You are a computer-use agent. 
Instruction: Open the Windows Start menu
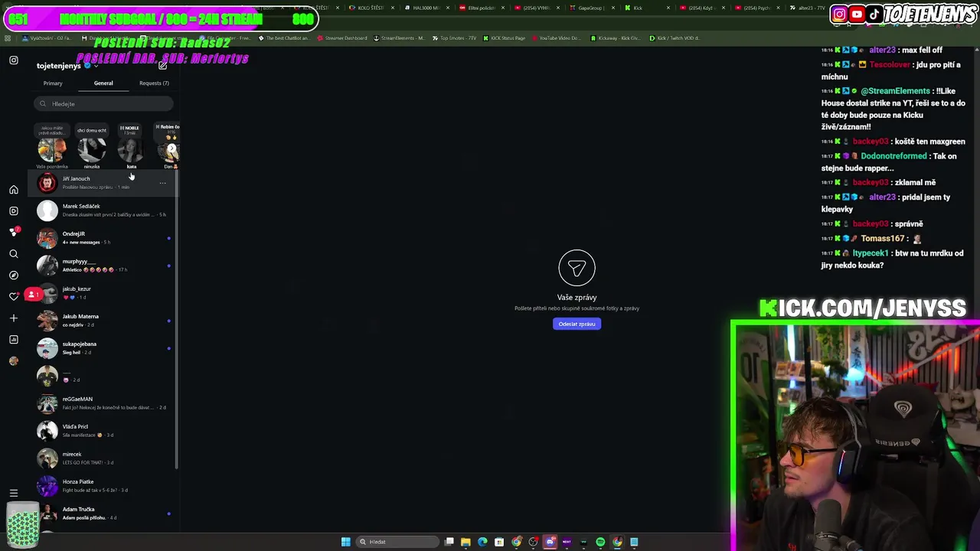pos(346,542)
